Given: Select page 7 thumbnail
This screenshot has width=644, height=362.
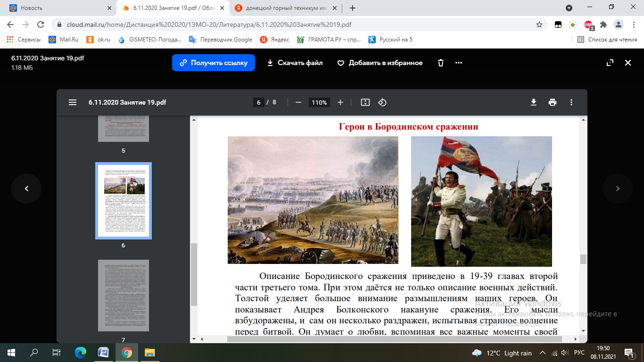Looking at the screenshot, I should coord(124,295).
